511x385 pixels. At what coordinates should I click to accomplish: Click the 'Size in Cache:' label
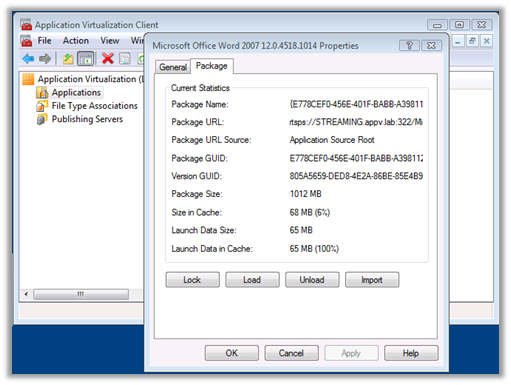[x=196, y=212]
